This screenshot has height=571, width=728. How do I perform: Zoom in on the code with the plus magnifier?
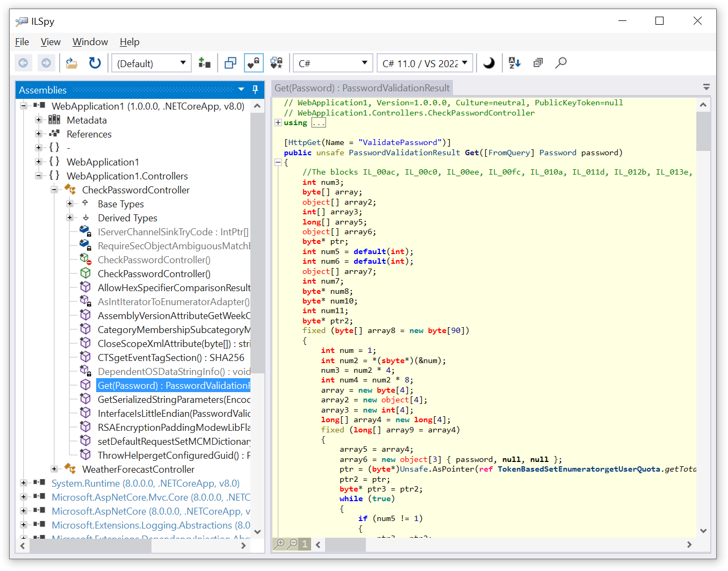click(x=279, y=544)
